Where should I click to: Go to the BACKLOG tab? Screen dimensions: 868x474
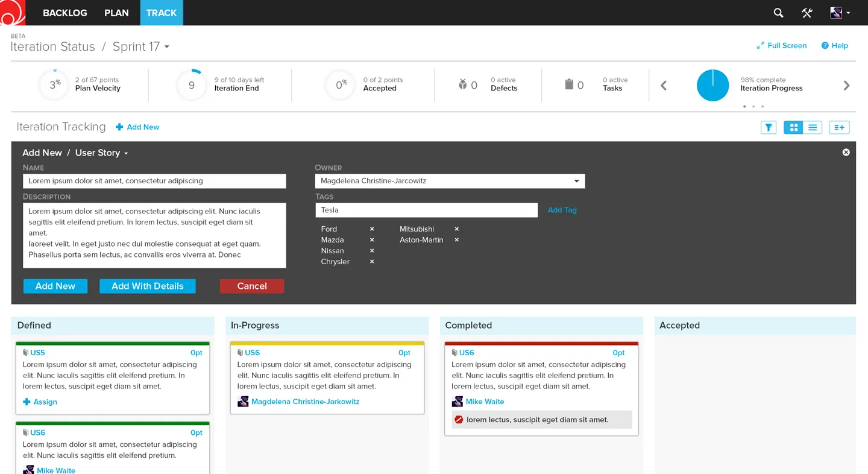point(65,13)
